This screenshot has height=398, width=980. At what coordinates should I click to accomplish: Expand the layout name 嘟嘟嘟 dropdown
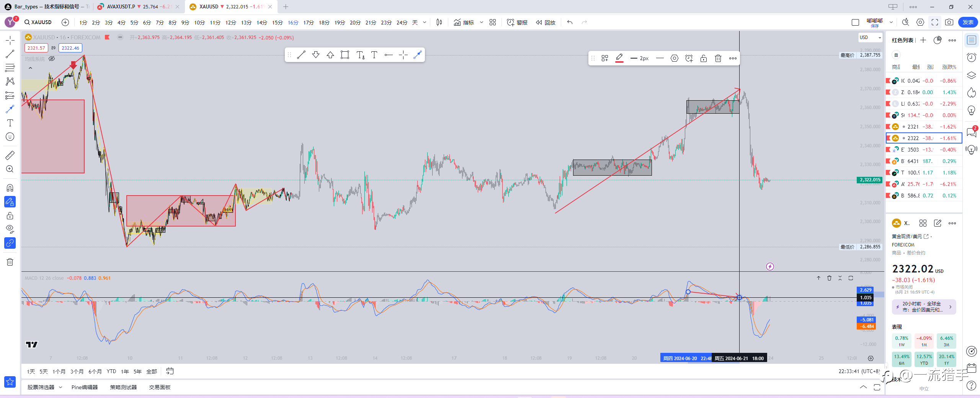tap(891, 22)
